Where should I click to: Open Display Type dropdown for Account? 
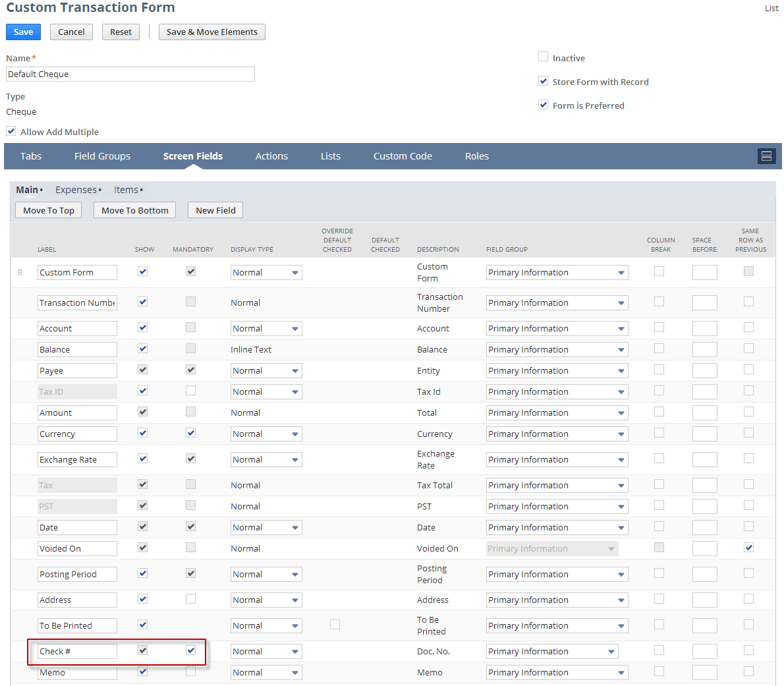[x=266, y=328]
